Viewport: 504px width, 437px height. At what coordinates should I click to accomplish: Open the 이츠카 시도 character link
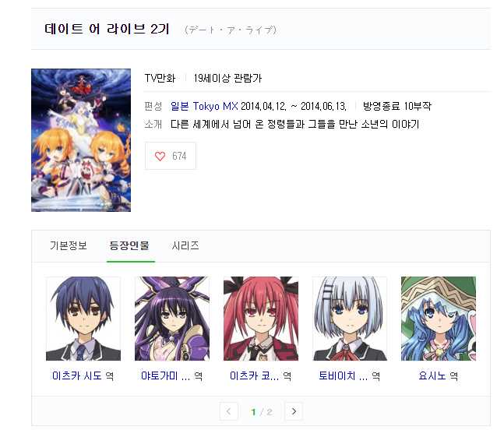click(77, 375)
